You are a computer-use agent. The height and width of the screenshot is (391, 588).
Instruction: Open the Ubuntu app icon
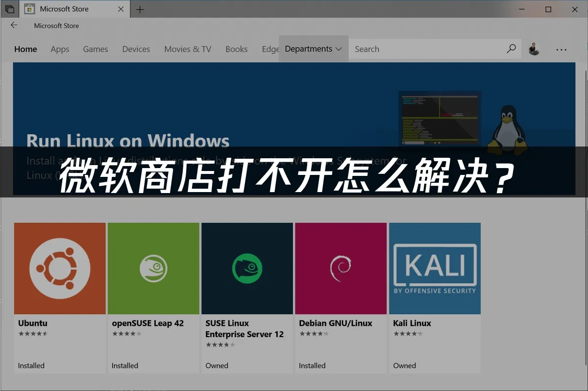[59, 269]
